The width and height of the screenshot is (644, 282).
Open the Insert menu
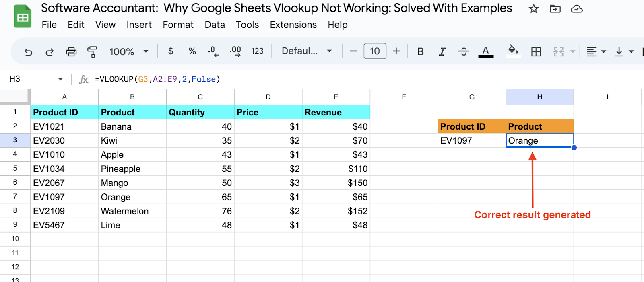point(139,25)
